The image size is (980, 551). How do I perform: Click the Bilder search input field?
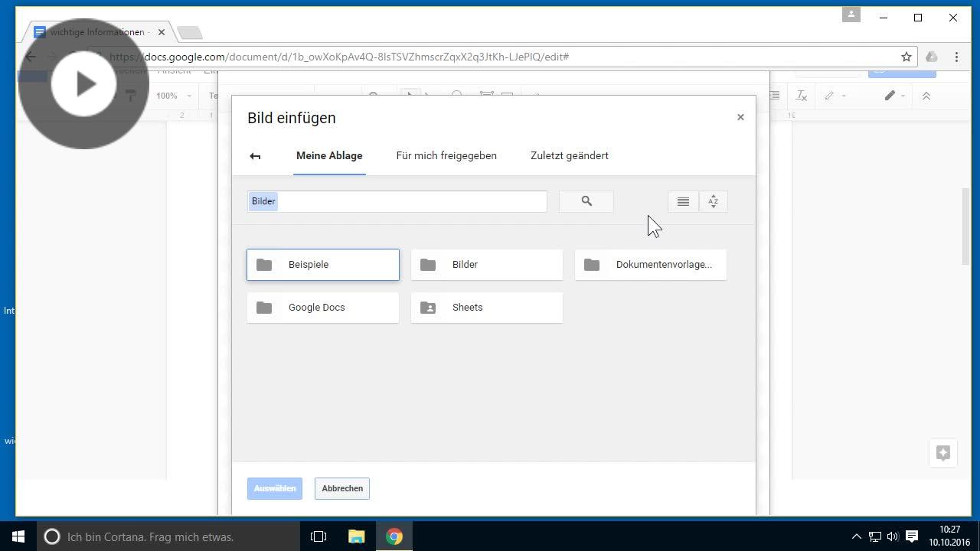(x=397, y=201)
